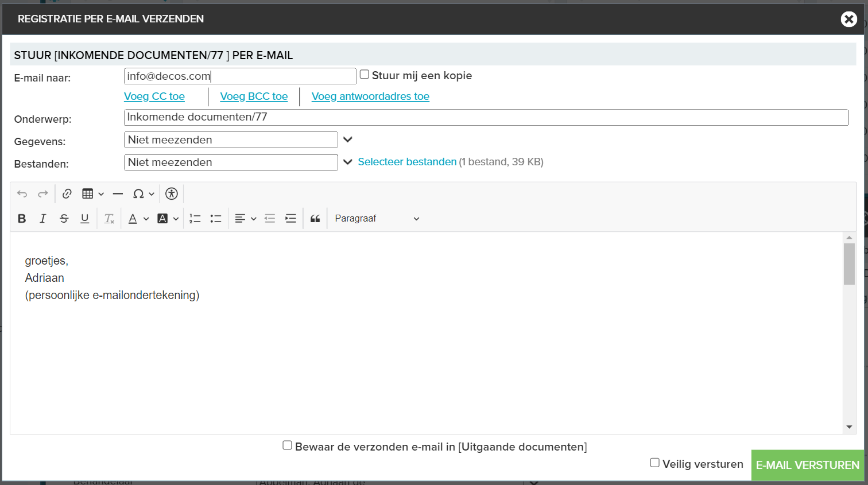Insert a special character with Omega icon
The height and width of the screenshot is (485, 868).
138,194
